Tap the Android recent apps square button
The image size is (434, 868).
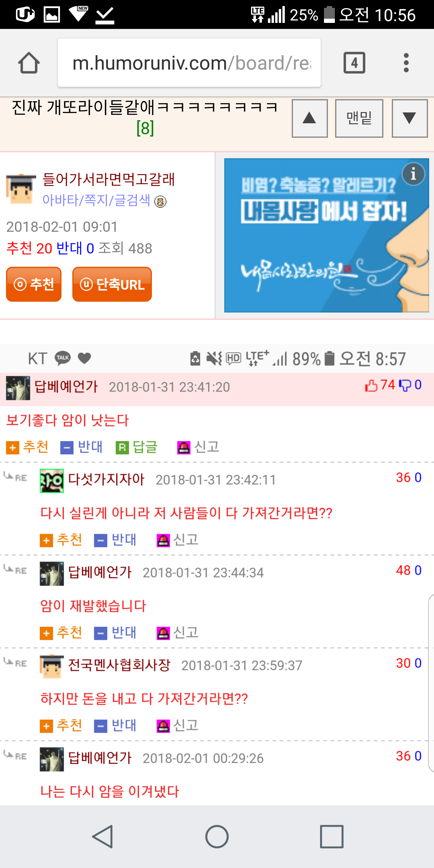click(x=332, y=836)
